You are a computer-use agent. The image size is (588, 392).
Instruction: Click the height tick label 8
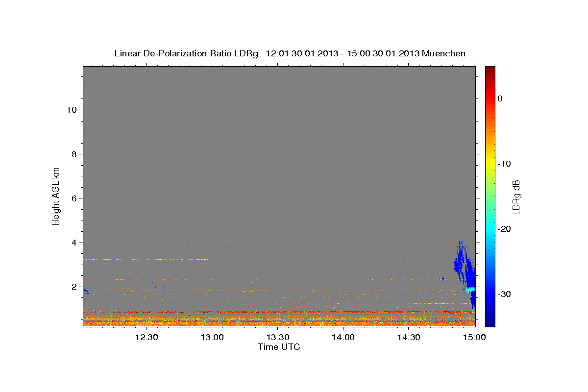tap(73, 154)
